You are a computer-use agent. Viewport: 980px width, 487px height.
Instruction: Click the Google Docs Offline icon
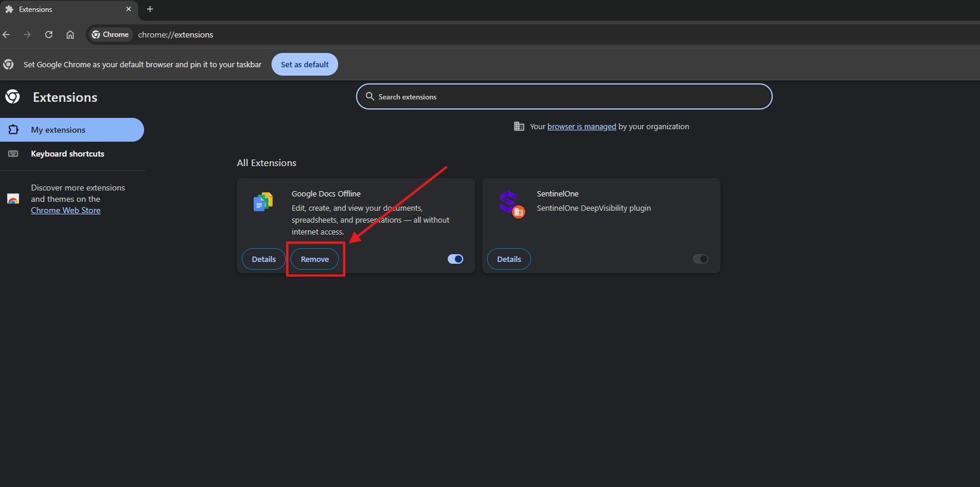(x=263, y=202)
